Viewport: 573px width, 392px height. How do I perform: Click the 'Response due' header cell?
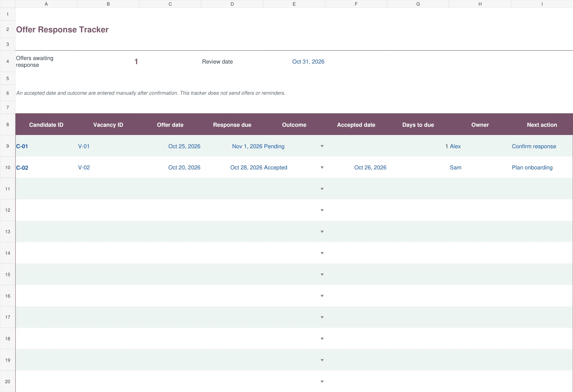tap(232, 125)
